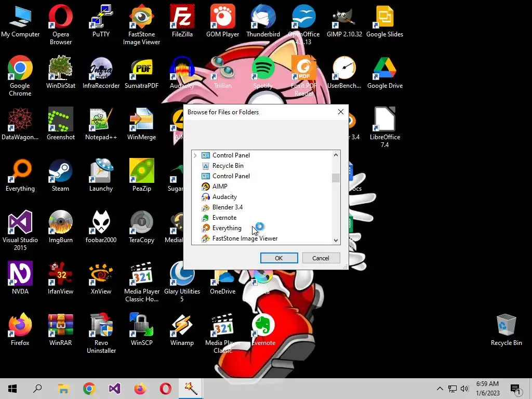Show hidden system tray icons
532x399 pixels.
440,389
